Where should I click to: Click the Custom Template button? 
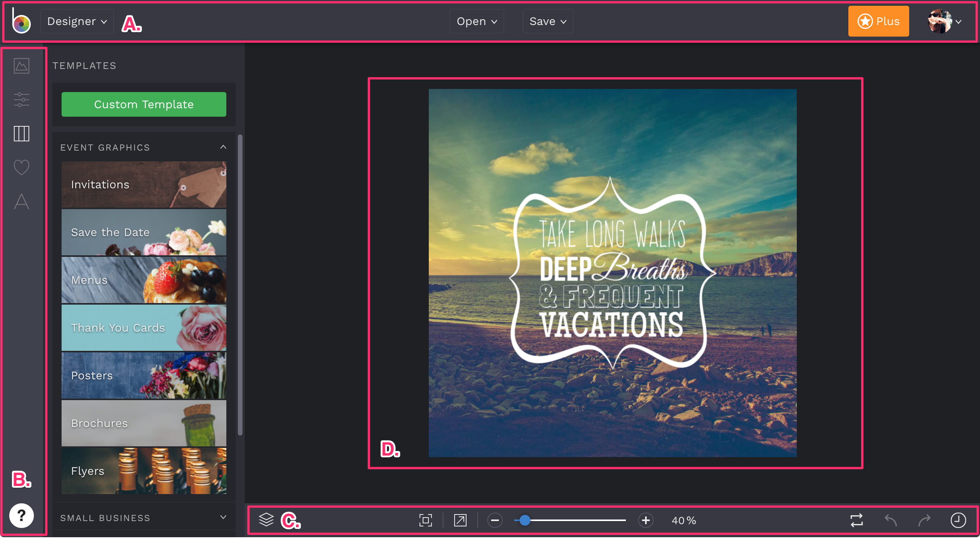144,104
